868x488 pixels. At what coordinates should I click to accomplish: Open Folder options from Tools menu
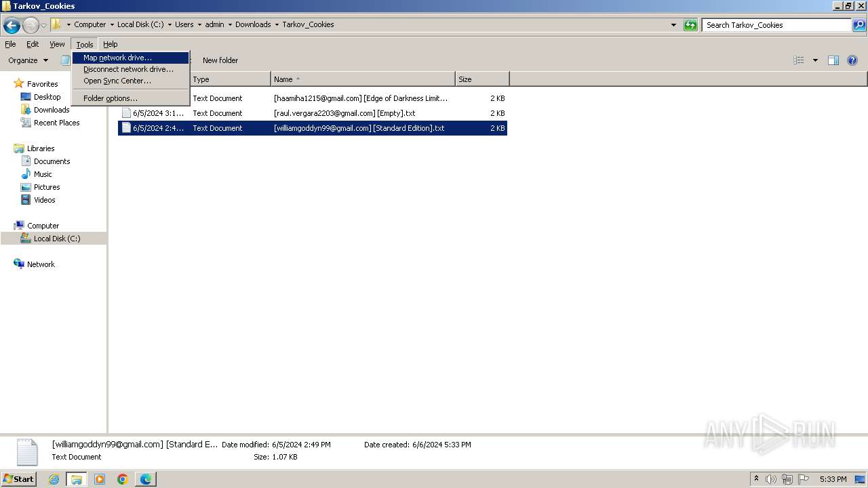click(130, 98)
